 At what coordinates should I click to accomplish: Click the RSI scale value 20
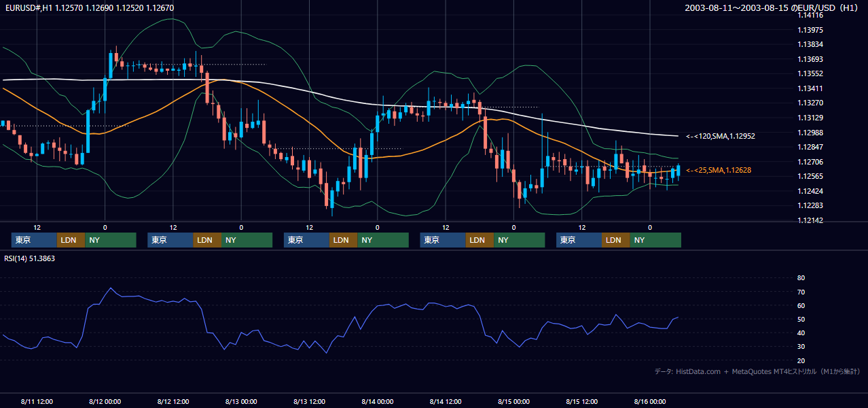coord(801,360)
